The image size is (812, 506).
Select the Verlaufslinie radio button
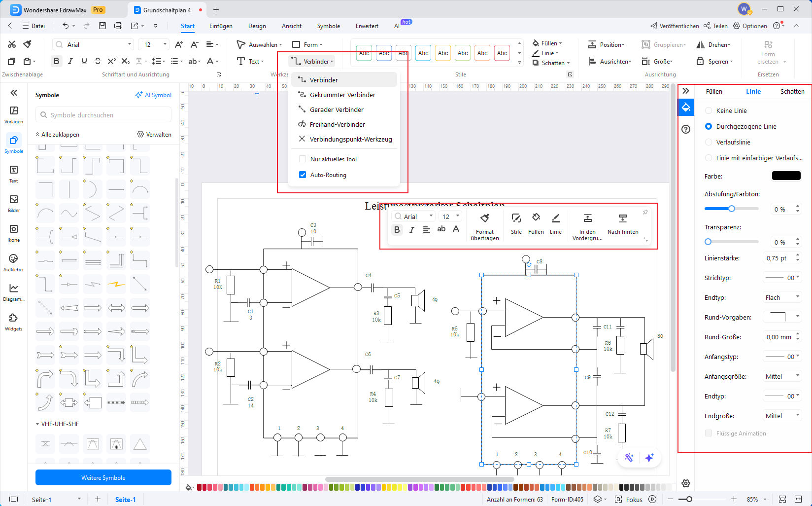click(x=709, y=142)
